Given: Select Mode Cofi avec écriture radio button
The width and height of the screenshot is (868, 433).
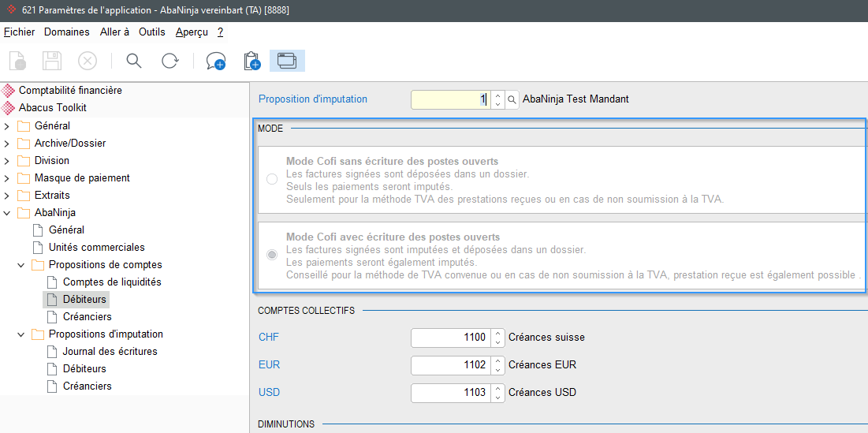Looking at the screenshot, I should [272, 255].
